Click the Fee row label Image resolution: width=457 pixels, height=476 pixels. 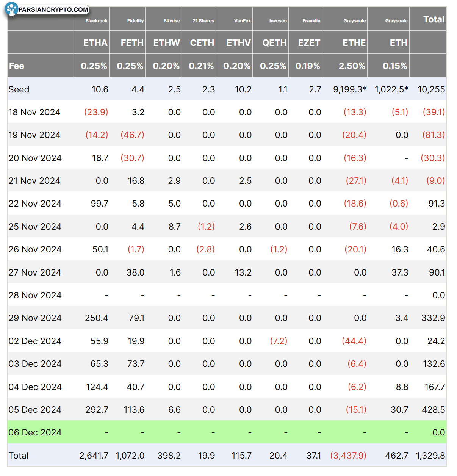(17, 66)
